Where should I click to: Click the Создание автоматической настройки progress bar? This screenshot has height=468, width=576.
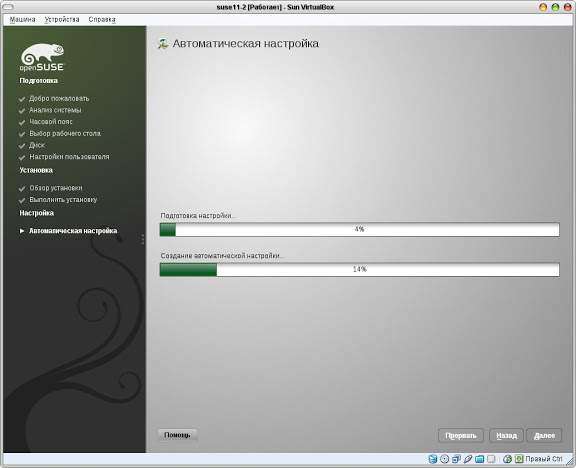point(360,270)
